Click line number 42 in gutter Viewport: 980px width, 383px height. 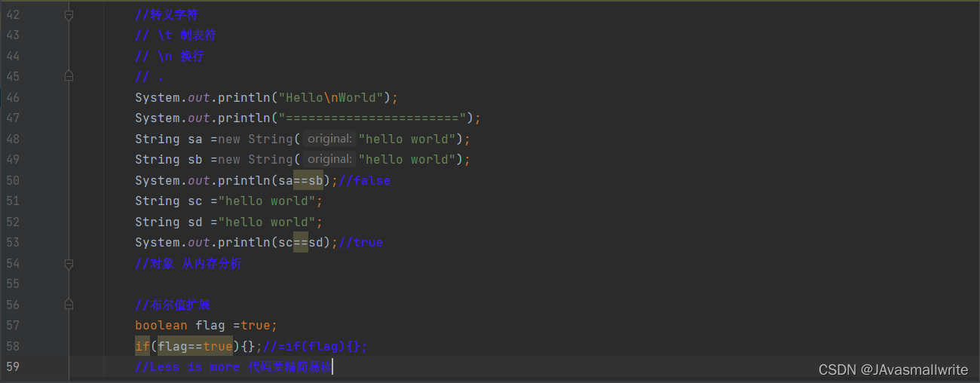point(13,14)
